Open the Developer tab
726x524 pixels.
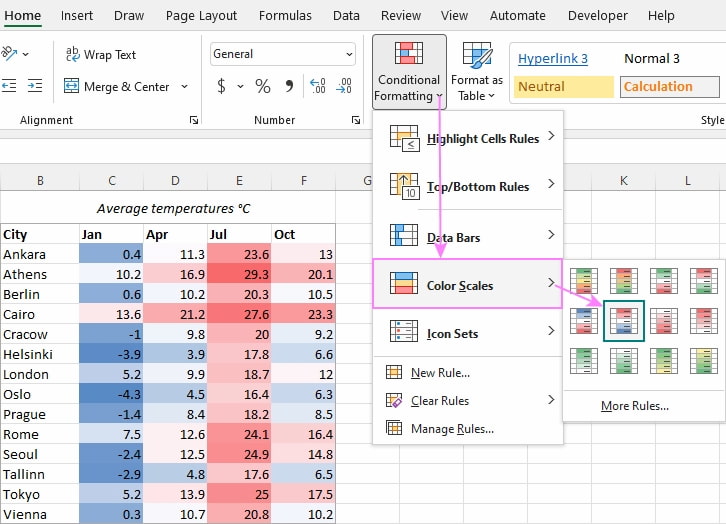[597, 15]
